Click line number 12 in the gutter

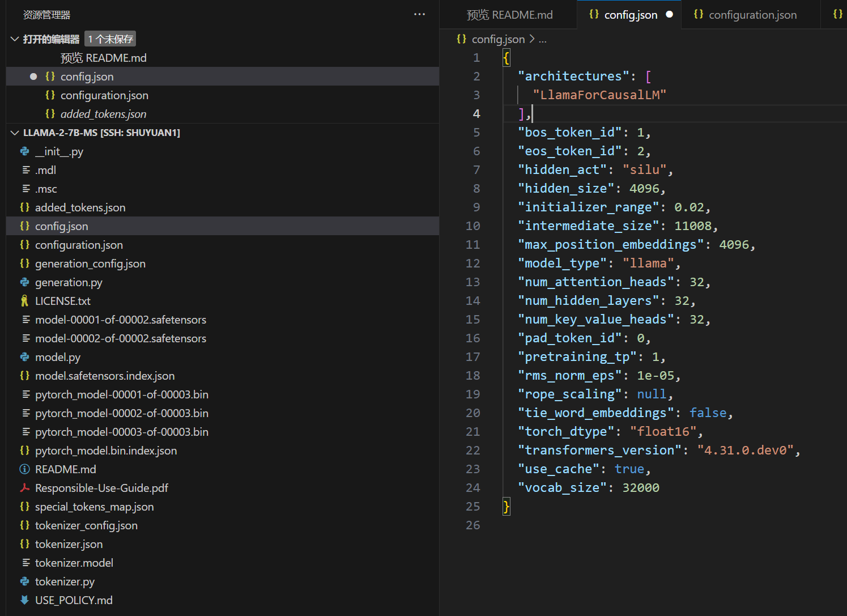(x=473, y=264)
